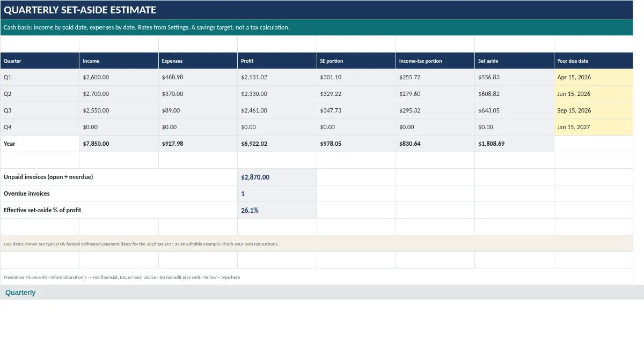Screen dimensions: 644x343
Task: Select Q1 income cell $2,600.00
Action: 119,77
